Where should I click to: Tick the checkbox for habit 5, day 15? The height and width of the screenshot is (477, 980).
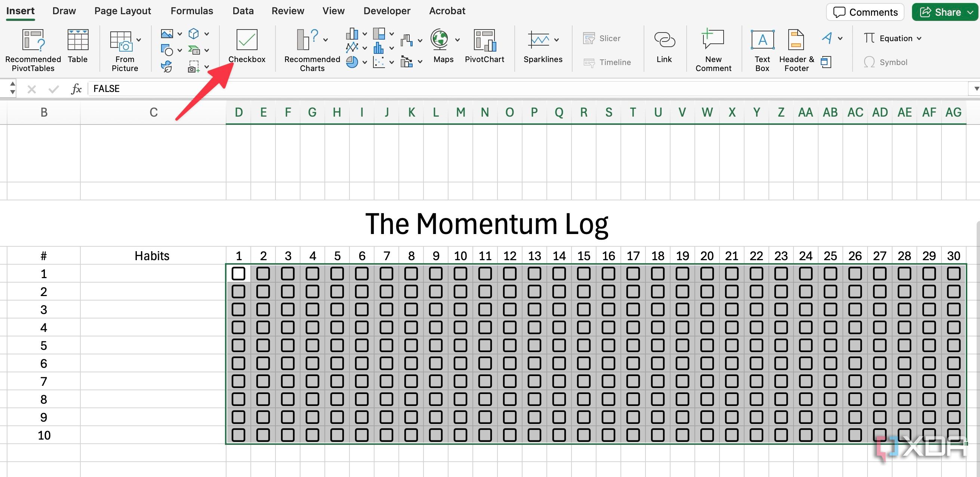[583, 345]
